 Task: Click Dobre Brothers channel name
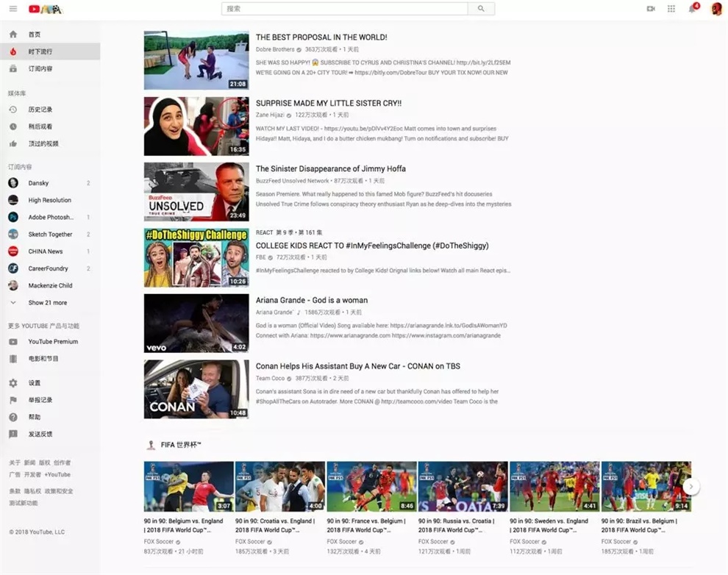pyautogui.click(x=275, y=49)
